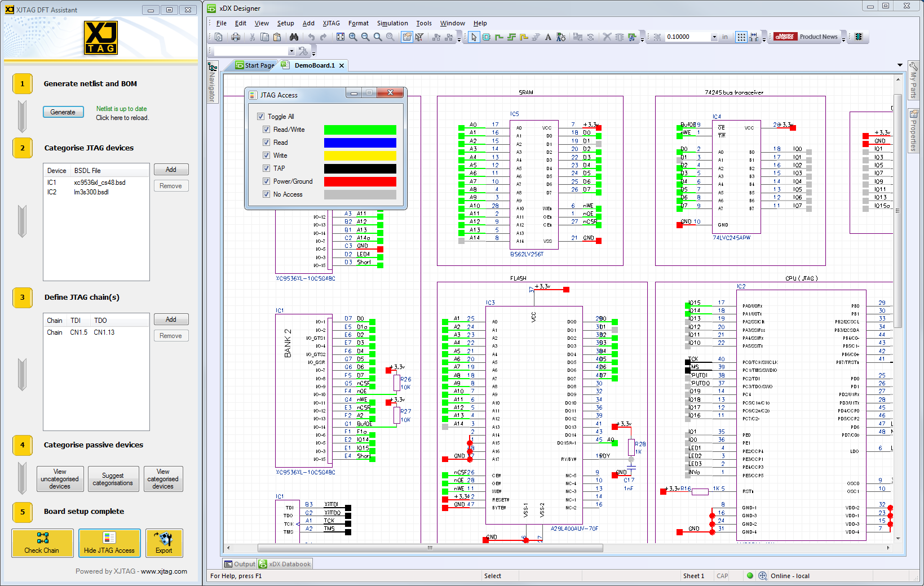Select the Add Component chip tool
This screenshot has height=586, width=924.
[x=486, y=37]
